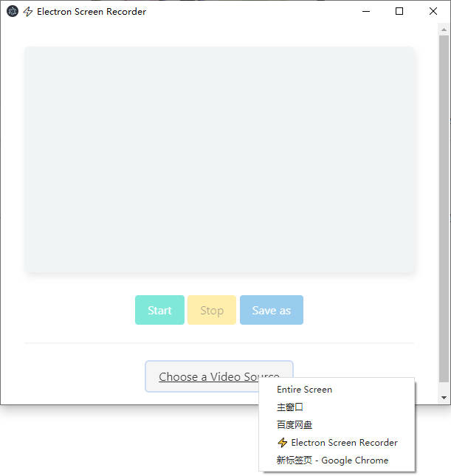Click the Save as button

(x=272, y=310)
